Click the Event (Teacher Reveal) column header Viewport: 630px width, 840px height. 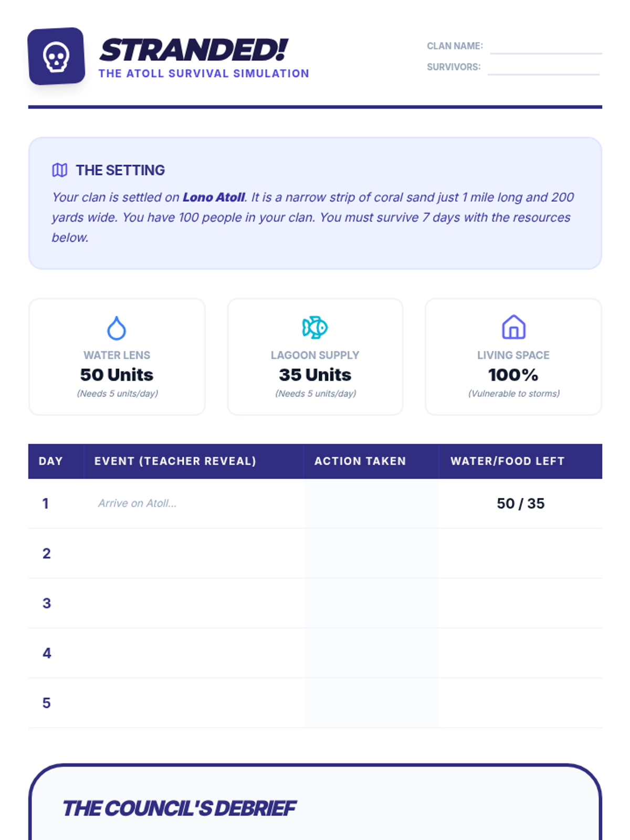pos(175,461)
